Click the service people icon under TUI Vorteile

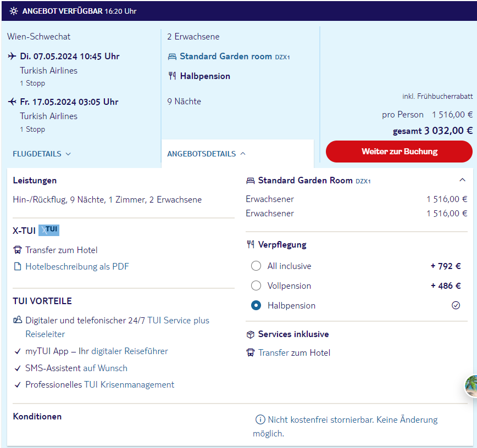pos(18,320)
